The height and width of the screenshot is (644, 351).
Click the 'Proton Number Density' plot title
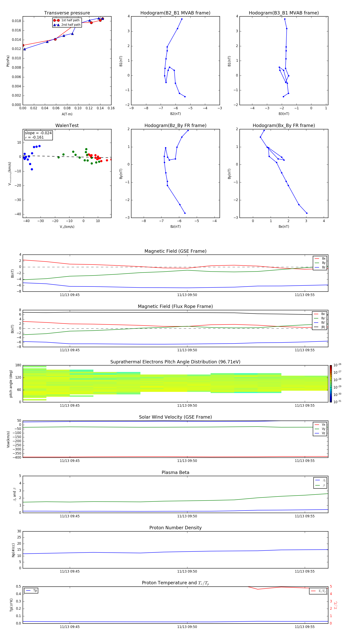point(175,528)
